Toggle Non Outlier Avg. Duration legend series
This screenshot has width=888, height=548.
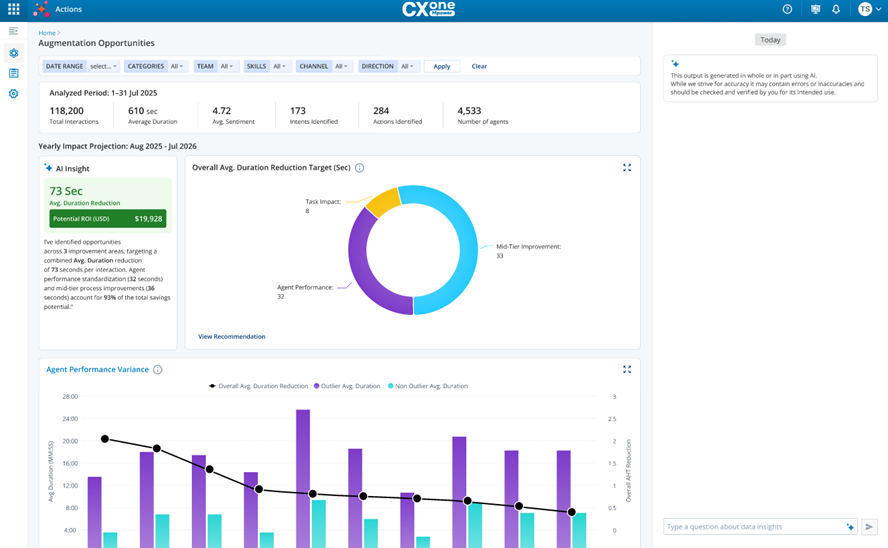pyautogui.click(x=430, y=386)
